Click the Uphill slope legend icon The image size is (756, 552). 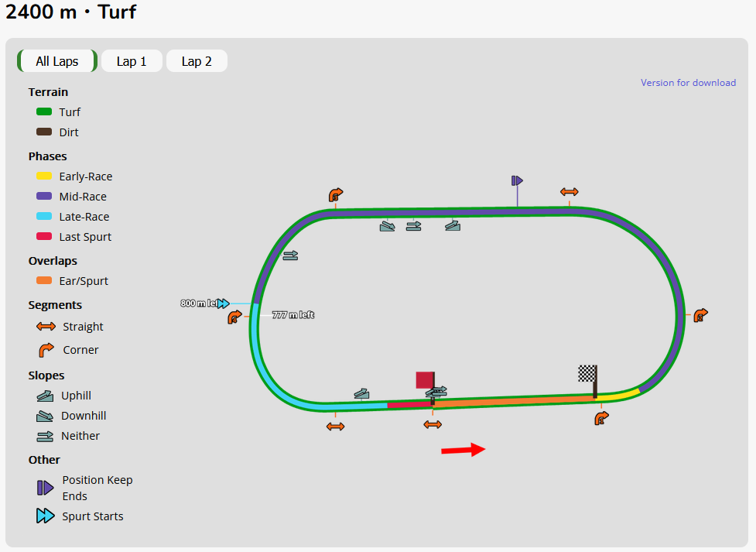click(x=45, y=396)
